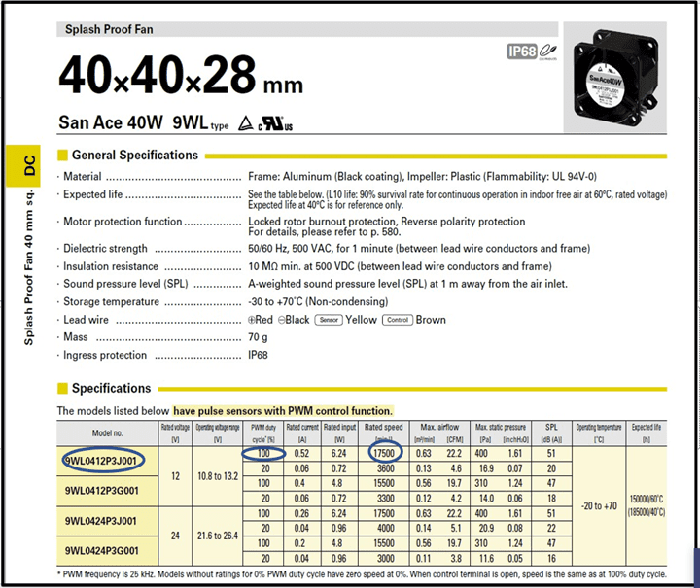Click the Mass label
Image resolution: width=700 pixels, height=588 pixels.
tap(76, 337)
